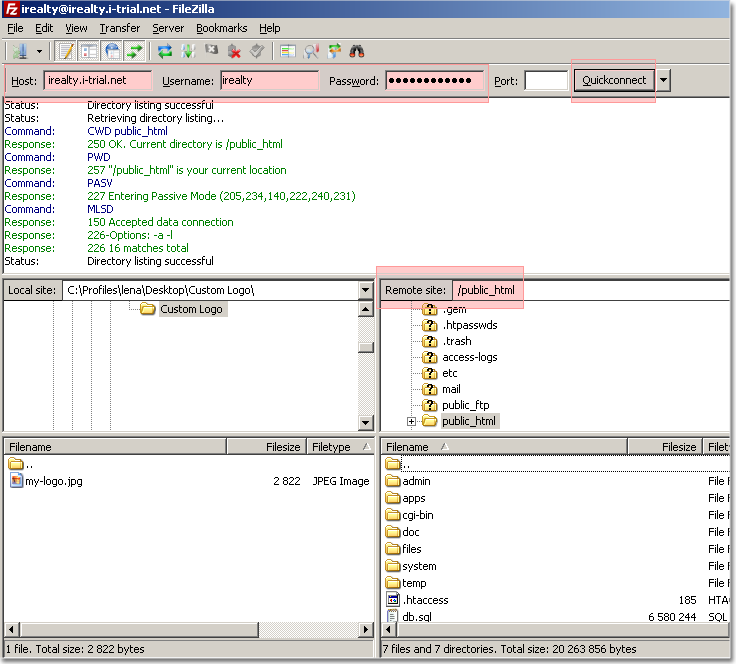Click the FileZilla logo in title bar
This screenshot has width=736, height=664.
(x=11, y=9)
